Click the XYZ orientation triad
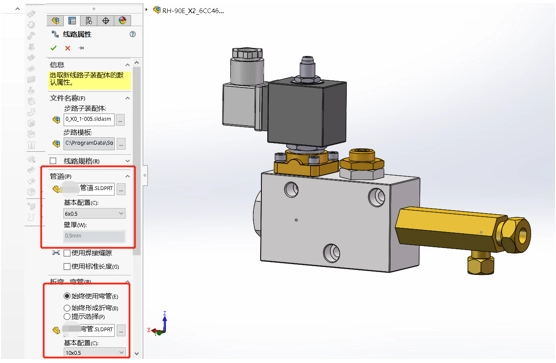This screenshot has width=556, height=363. tap(158, 324)
